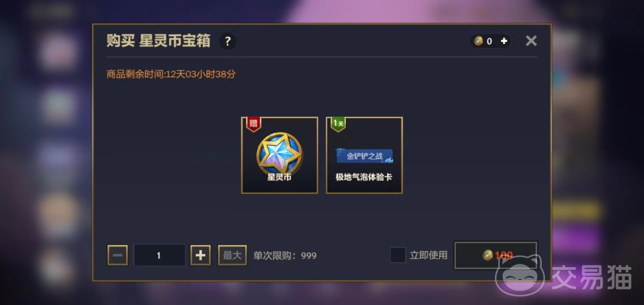Select the blue star 星灵币 coin icon
The image size is (644, 305).
point(280,154)
